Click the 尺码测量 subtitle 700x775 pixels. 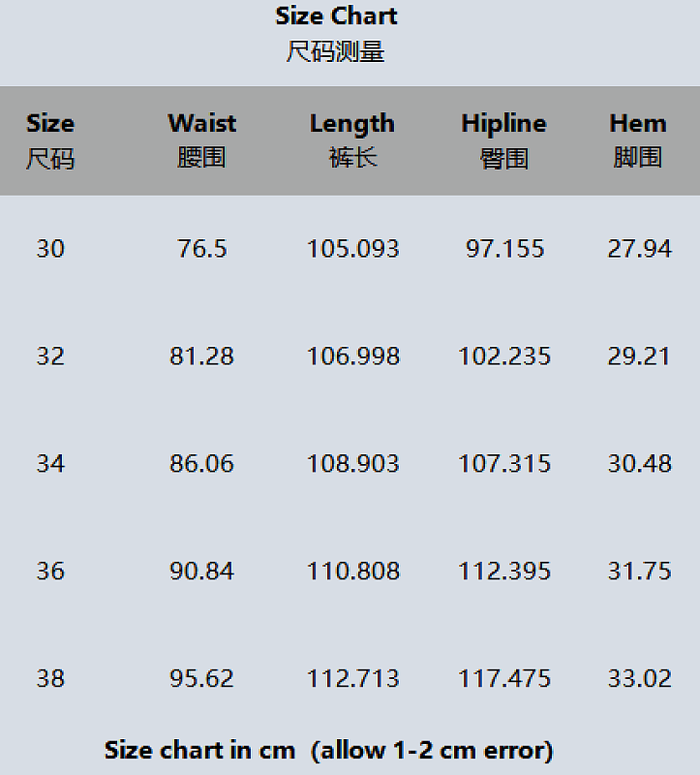click(x=335, y=52)
